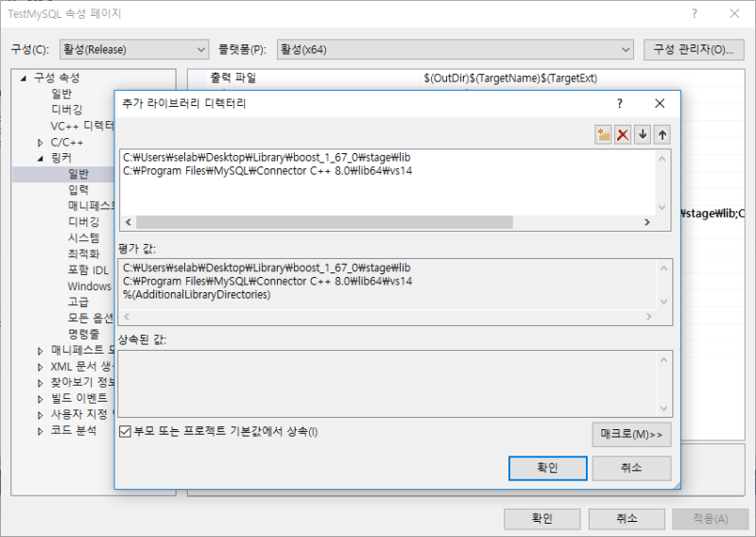Viewport: 756px width, 537px height.
Task: Select 입력 under 링커
Action: tap(78, 190)
